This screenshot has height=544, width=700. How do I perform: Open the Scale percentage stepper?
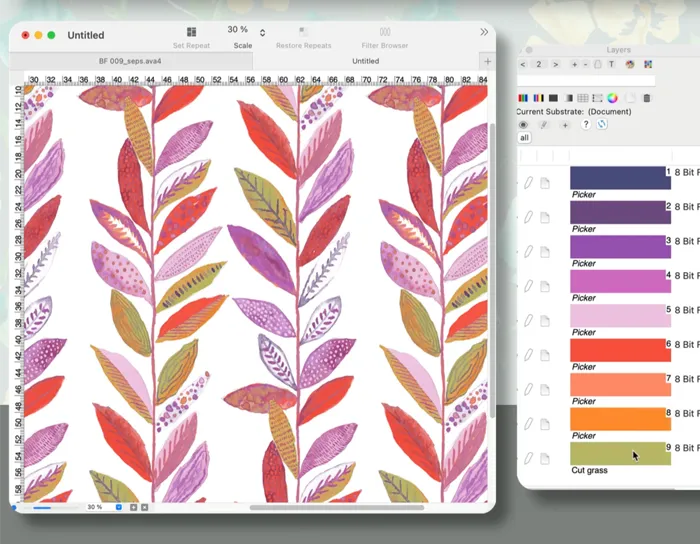point(262,32)
